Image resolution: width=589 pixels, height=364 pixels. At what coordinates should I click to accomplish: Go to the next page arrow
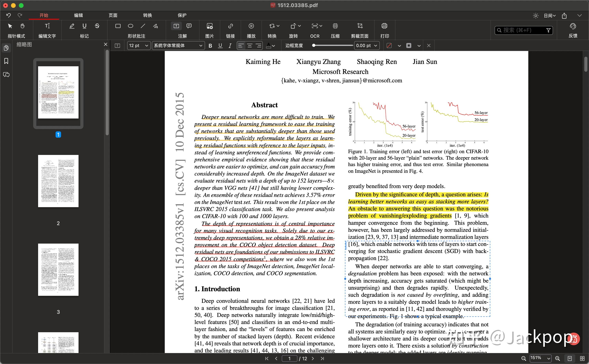pos(313,359)
